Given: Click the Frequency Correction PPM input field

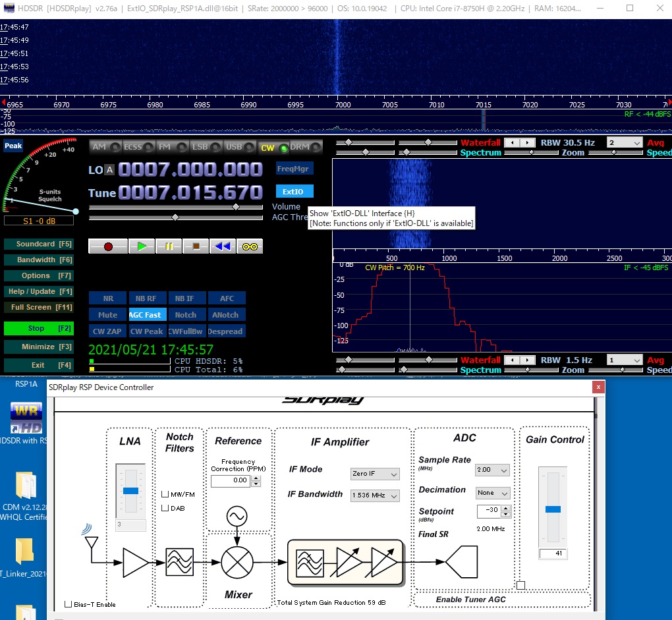Looking at the screenshot, I should [x=231, y=481].
